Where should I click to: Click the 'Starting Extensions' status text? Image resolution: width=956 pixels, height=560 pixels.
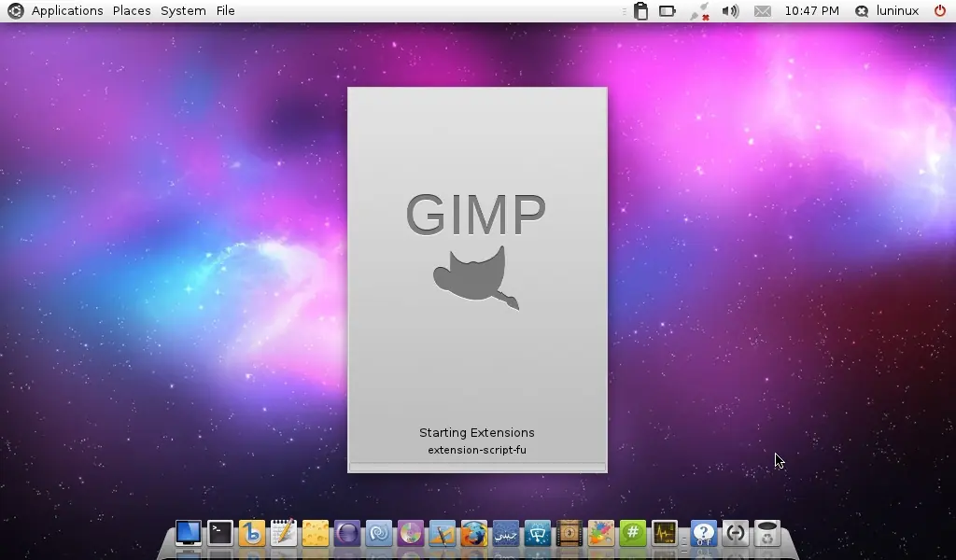point(477,433)
